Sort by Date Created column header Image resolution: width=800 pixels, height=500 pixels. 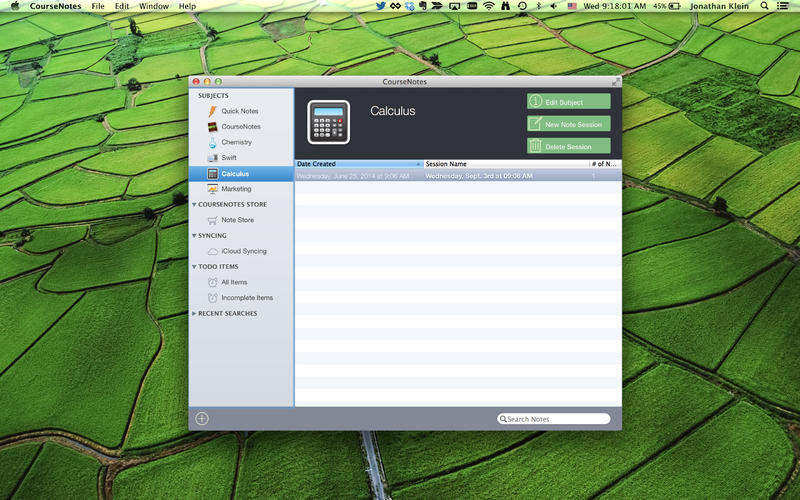point(358,164)
